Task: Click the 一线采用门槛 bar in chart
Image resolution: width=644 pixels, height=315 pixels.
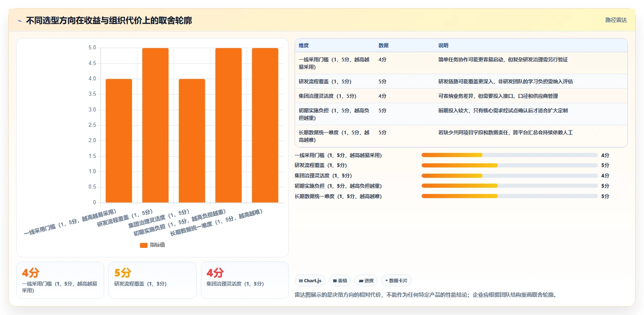Action: pyautogui.click(x=119, y=141)
